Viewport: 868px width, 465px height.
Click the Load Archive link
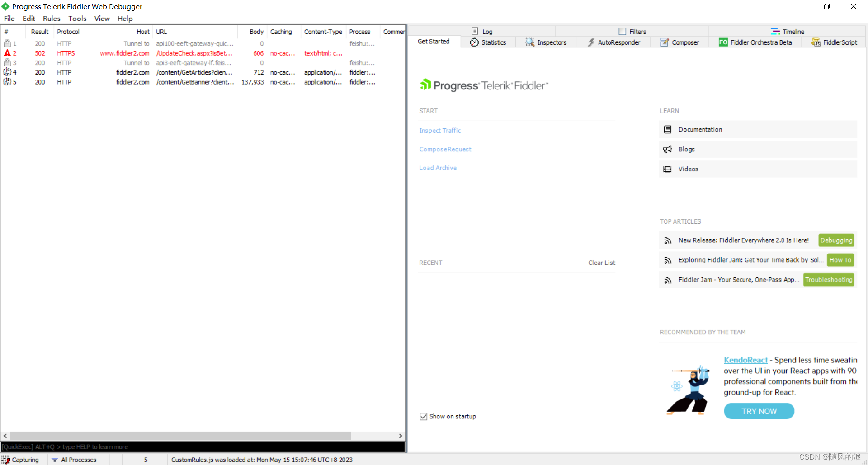[438, 168]
